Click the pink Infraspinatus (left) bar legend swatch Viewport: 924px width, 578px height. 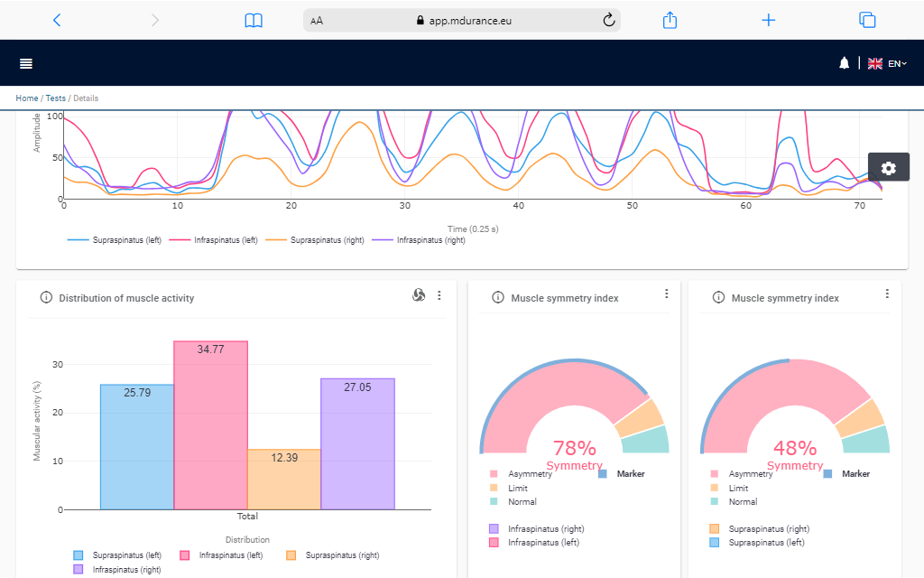coord(185,555)
